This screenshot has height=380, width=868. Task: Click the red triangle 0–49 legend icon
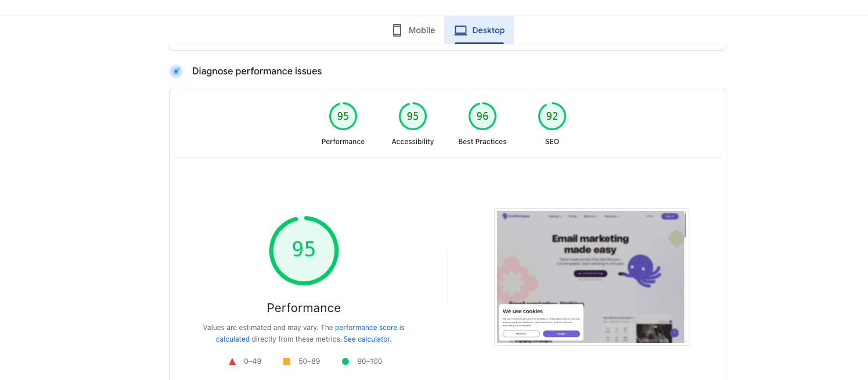232,361
